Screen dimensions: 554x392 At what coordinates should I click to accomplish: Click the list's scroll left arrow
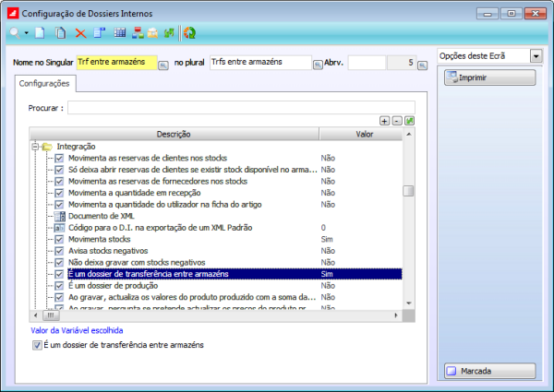click(35, 315)
